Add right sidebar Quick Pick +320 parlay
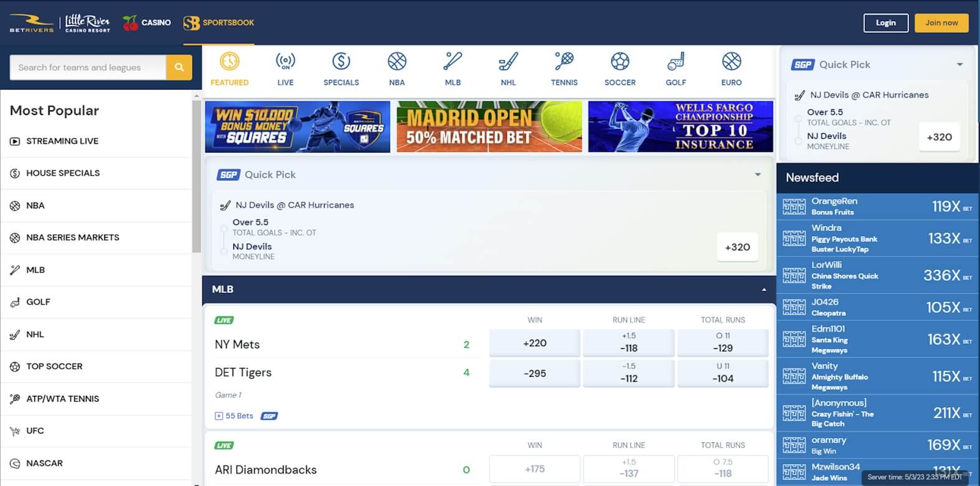Screen dimensions: 980x486 pos(939,137)
